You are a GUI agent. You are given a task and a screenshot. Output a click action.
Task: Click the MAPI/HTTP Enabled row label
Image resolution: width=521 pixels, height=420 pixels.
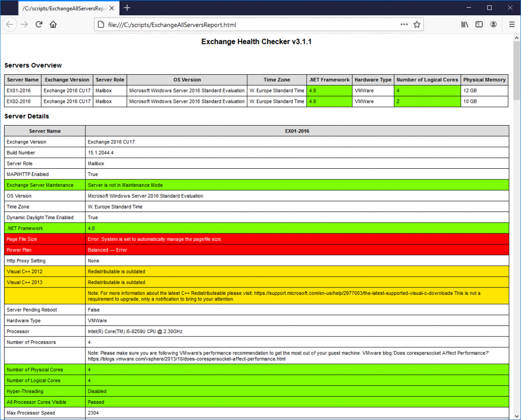pos(27,174)
